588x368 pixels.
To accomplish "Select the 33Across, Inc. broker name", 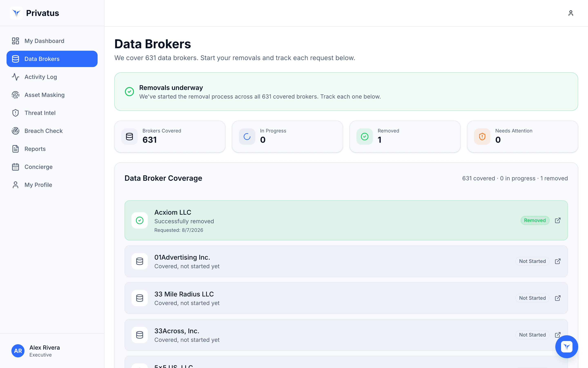I will (177, 331).
